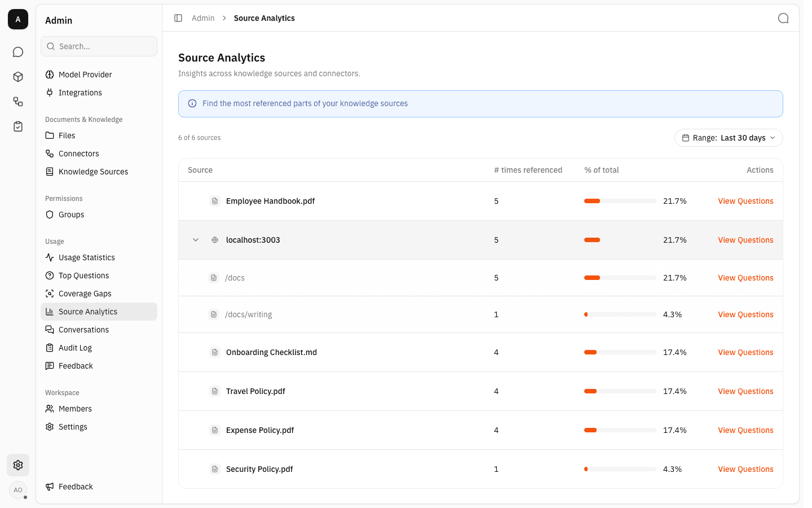812x508 pixels.
Task: Click the info icon in the blue banner
Action: click(x=192, y=103)
